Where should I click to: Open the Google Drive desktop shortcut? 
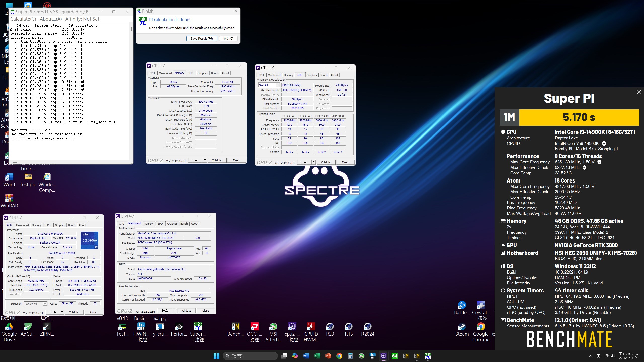coord(9,332)
